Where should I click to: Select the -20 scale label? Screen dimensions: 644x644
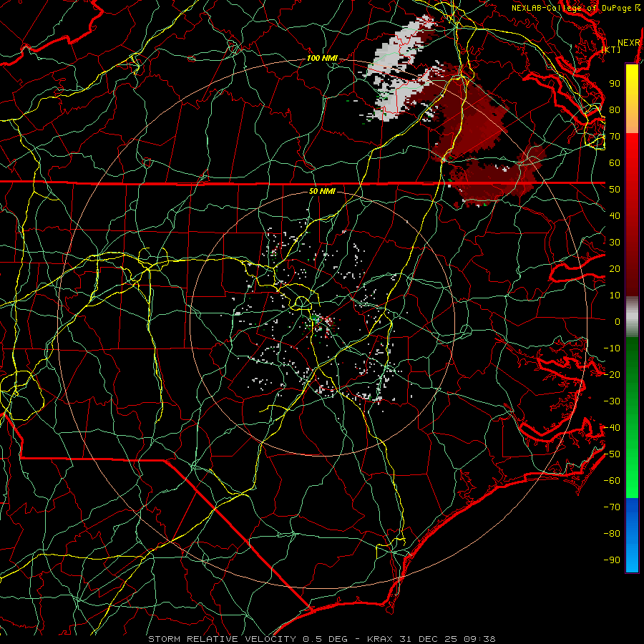pyautogui.click(x=612, y=374)
